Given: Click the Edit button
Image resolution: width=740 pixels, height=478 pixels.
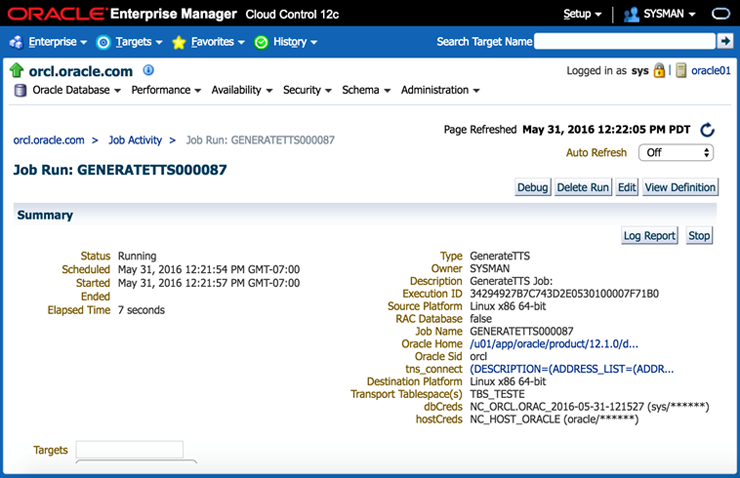Looking at the screenshot, I should tap(627, 187).
